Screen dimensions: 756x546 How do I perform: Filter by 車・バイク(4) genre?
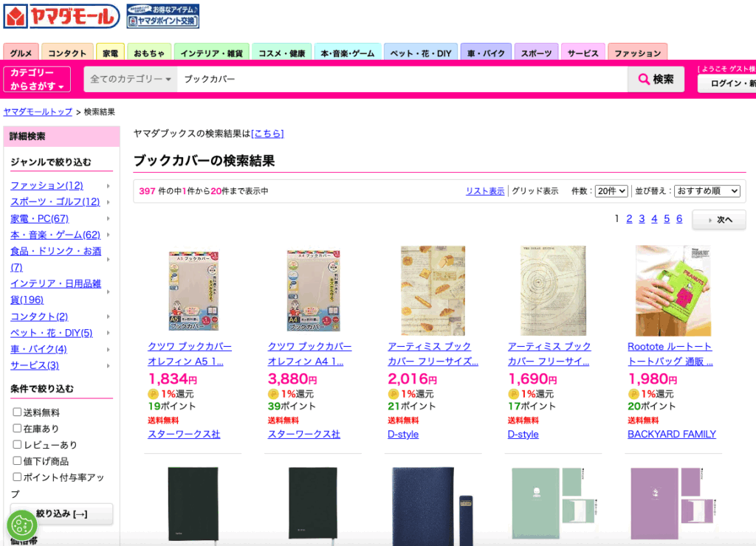[39, 349]
